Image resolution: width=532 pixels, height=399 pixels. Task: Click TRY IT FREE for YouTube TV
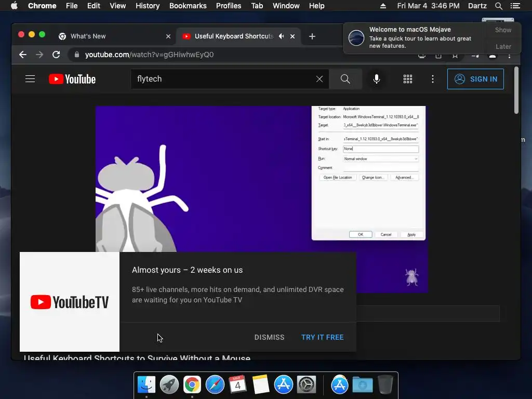point(322,337)
